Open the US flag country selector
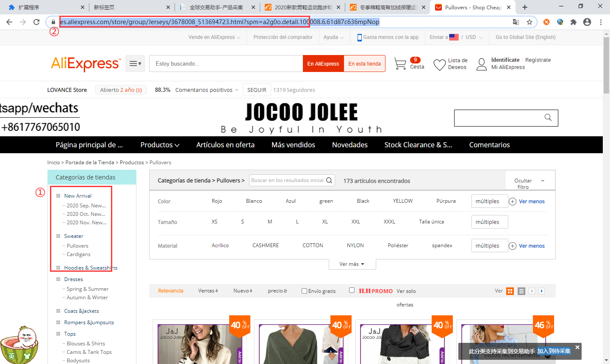The image size is (610, 364). point(454,37)
